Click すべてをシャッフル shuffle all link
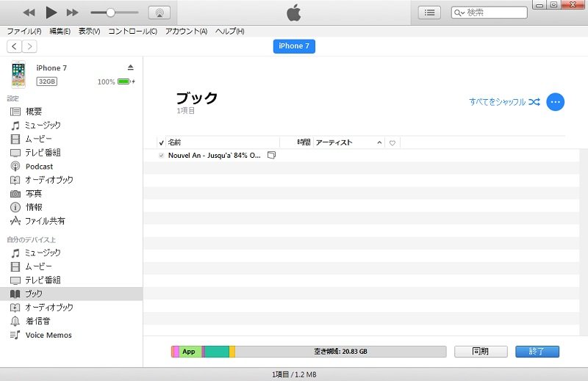Image resolution: width=588 pixels, height=381 pixels. click(504, 102)
